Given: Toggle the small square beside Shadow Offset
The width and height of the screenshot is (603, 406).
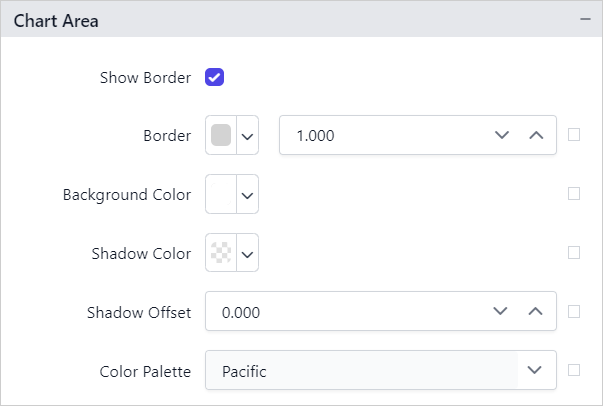Looking at the screenshot, I should [574, 312].
